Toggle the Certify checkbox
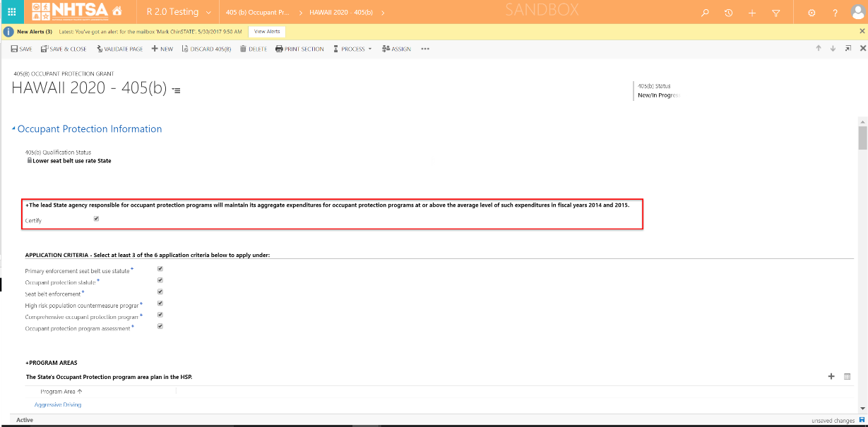This screenshot has width=868, height=427. click(x=96, y=219)
